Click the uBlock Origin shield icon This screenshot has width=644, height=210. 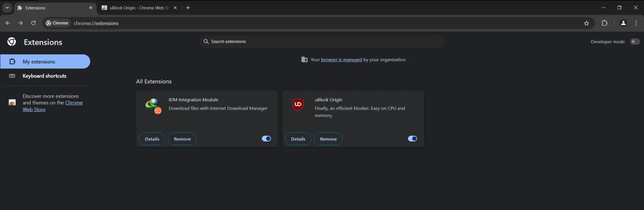coord(298,105)
